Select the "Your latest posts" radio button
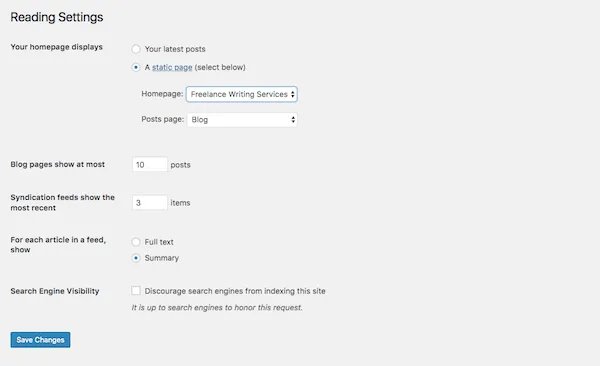 [x=136, y=49]
